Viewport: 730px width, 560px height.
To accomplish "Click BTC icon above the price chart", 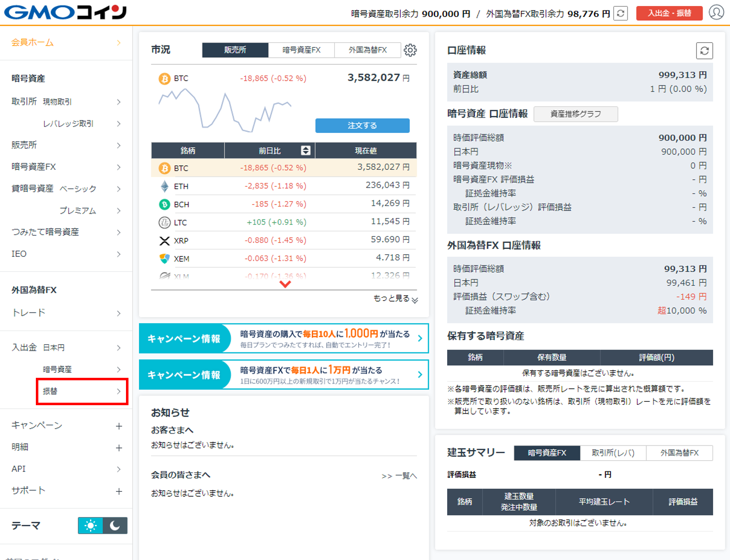I will pos(164,78).
